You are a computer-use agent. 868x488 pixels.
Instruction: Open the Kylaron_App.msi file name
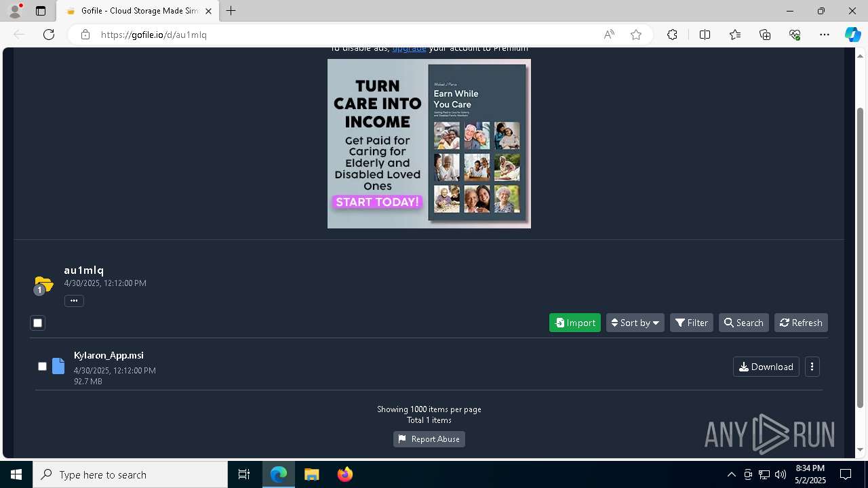(x=108, y=355)
